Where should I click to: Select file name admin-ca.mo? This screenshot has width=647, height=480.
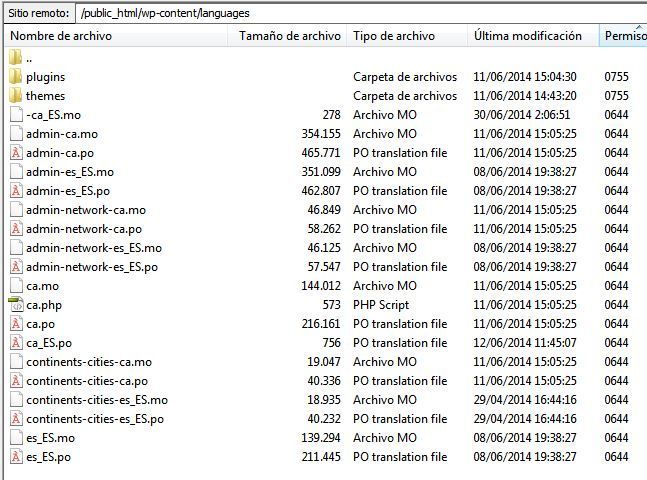62,134
